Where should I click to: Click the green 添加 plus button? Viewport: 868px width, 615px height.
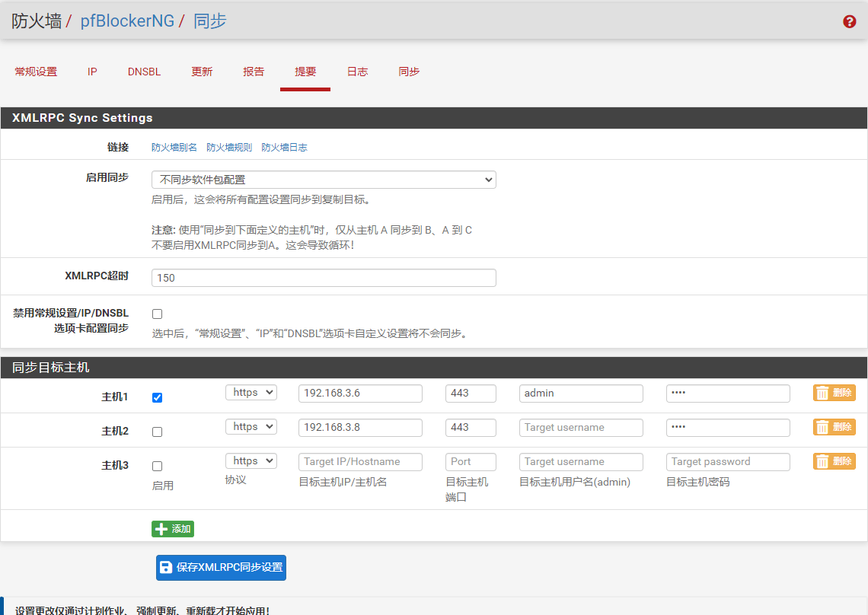pos(173,529)
